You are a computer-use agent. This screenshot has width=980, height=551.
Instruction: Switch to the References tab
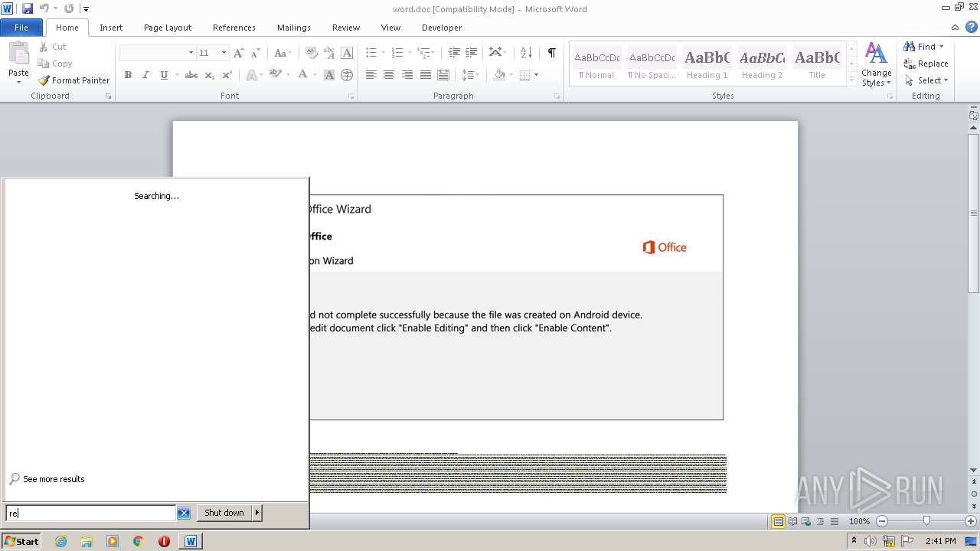[x=234, y=28]
